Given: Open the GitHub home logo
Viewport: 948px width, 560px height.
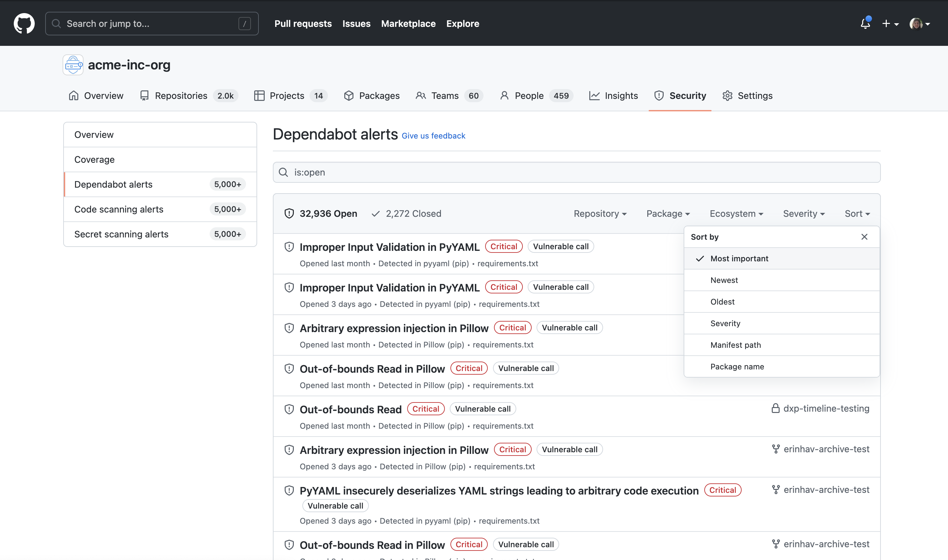Looking at the screenshot, I should [24, 23].
